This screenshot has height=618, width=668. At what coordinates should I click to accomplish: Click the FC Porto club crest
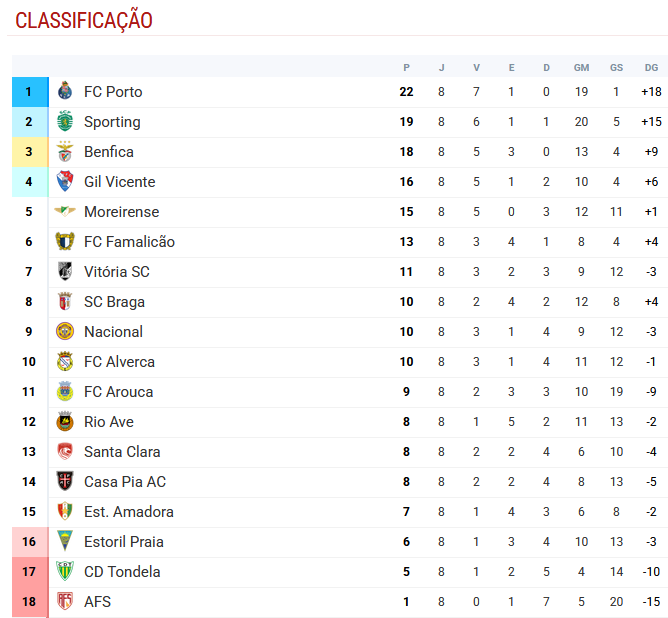(x=65, y=92)
